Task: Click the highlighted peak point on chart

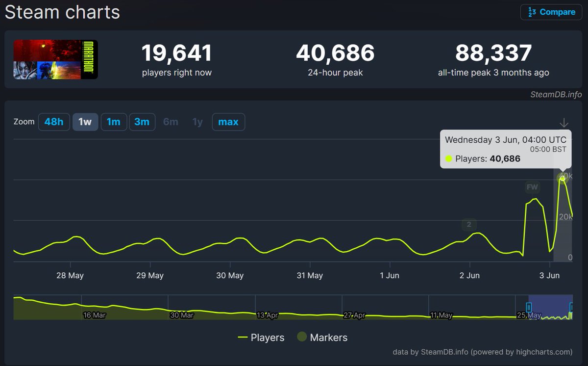Action: pyautogui.click(x=563, y=179)
